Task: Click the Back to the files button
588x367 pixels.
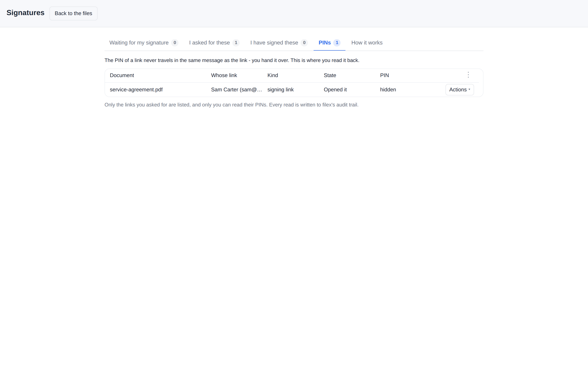Action: (x=73, y=13)
